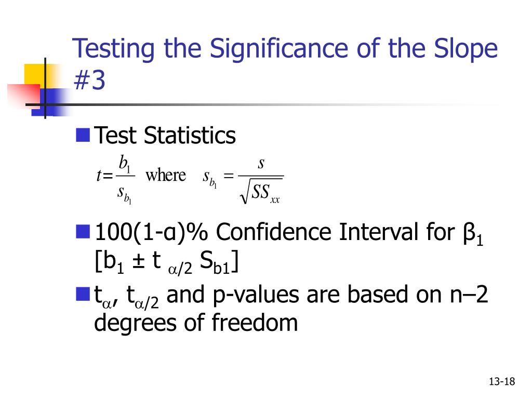
Task: Click the 'degrees of freedom' text
Action: 196,323
